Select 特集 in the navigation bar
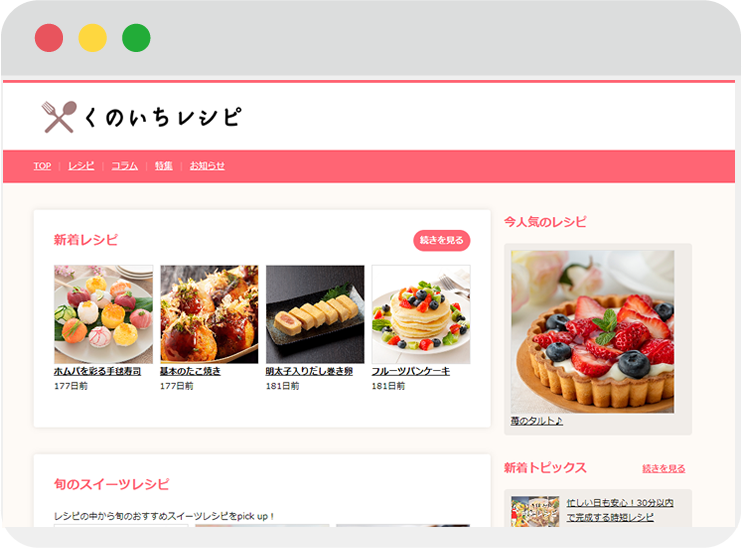 164,166
